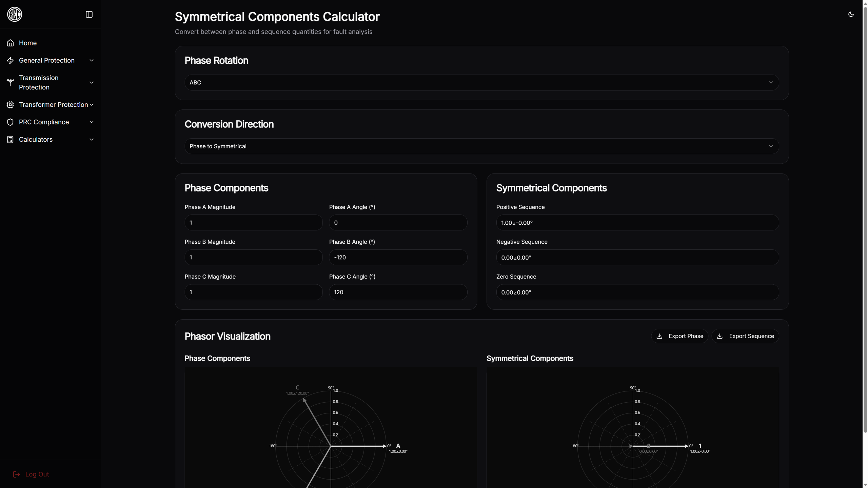Click the Export Phase button
The height and width of the screenshot is (488, 868).
[x=679, y=336]
